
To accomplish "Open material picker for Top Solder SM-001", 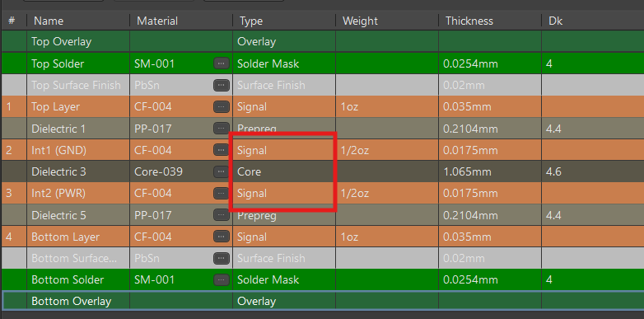I will [x=222, y=63].
